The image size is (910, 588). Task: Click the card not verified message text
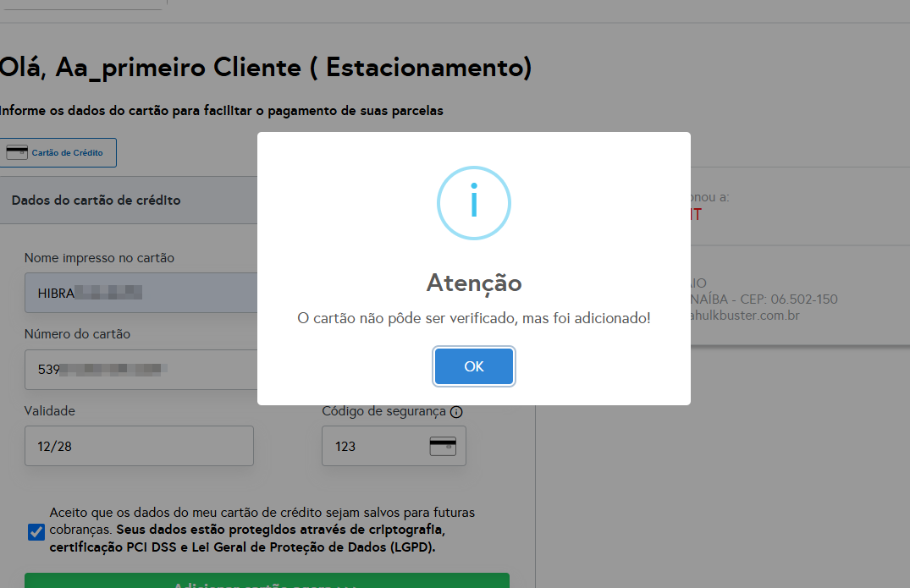[474, 318]
